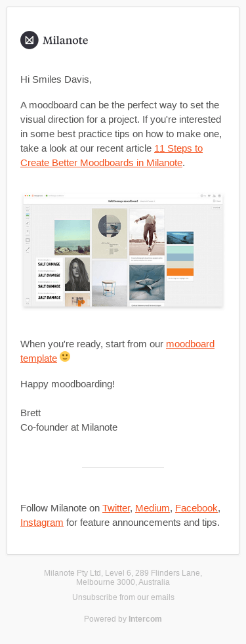
Task: Click the Milanote wordmark text
Action: tap(66, 40)
